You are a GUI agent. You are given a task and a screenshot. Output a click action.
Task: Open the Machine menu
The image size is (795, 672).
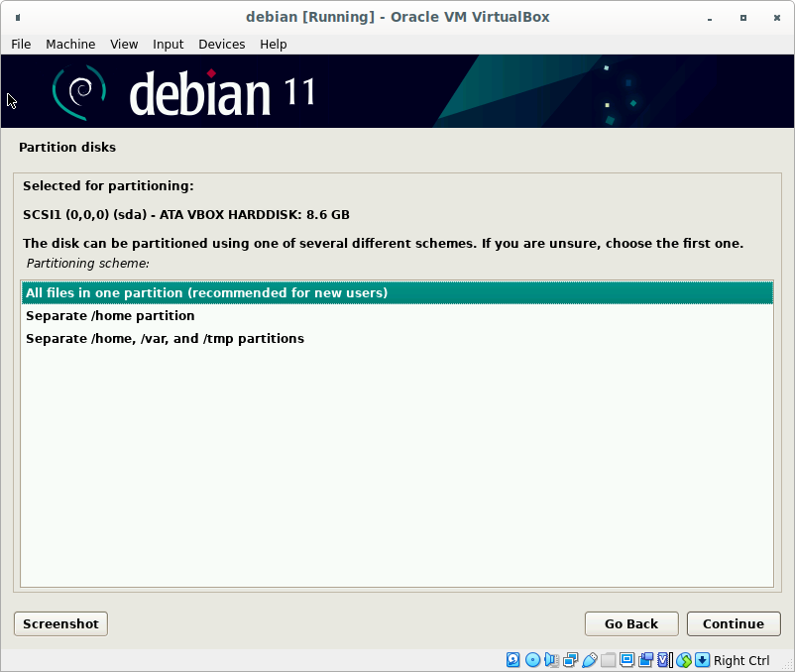[70, 44]
